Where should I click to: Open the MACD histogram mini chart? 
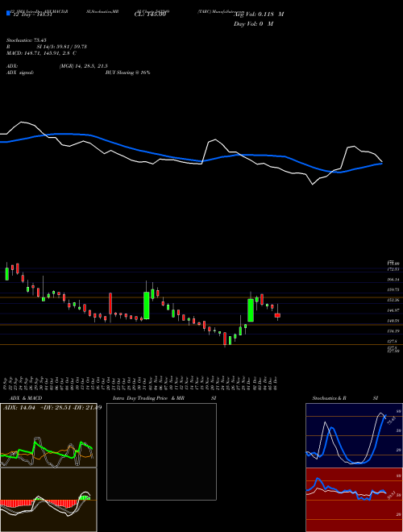(48, 500)
